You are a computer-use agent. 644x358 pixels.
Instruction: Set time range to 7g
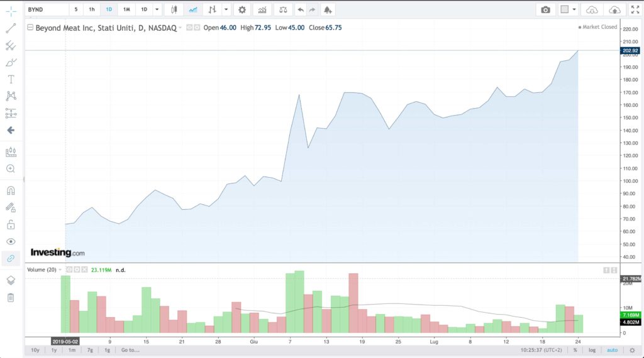tap(90, 350)
